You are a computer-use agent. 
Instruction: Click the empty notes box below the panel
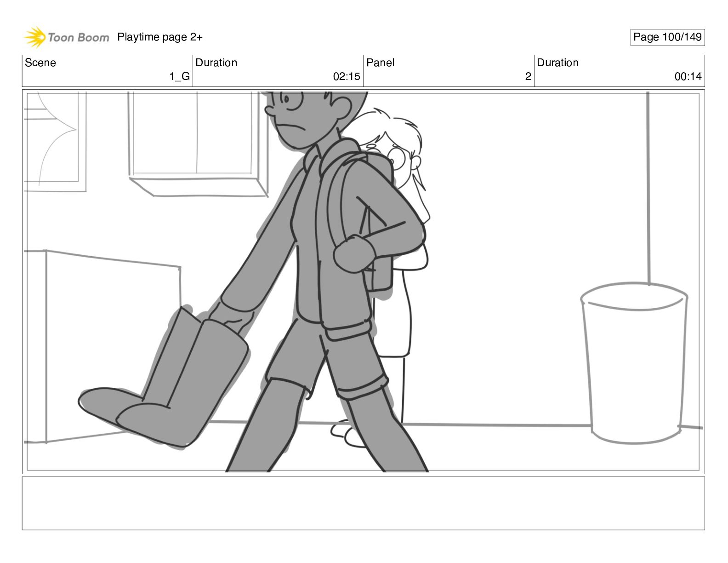pyautogui.click(x=363, y=503)
